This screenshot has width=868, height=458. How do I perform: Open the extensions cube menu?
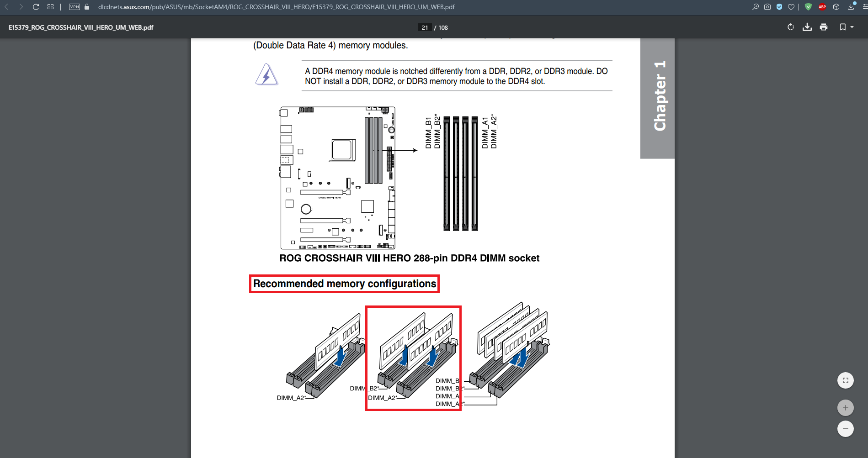(836, 7)
